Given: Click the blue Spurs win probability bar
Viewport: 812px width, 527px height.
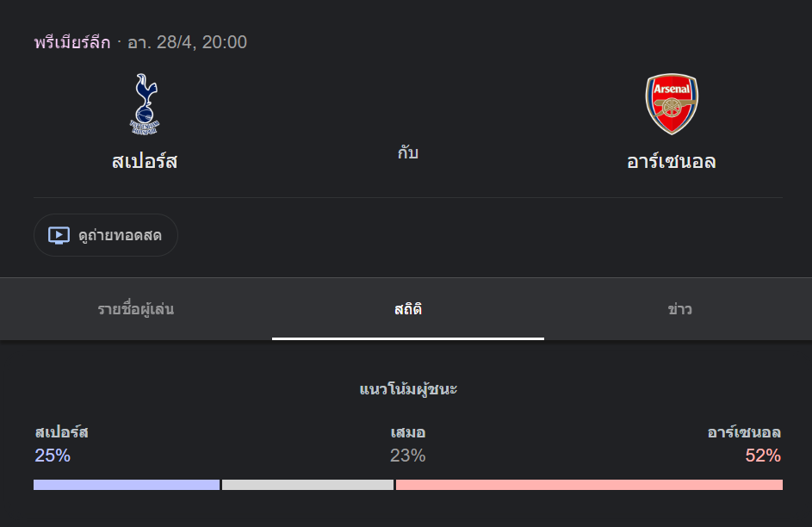Looking at the screenshot, I should pos(127,485).
